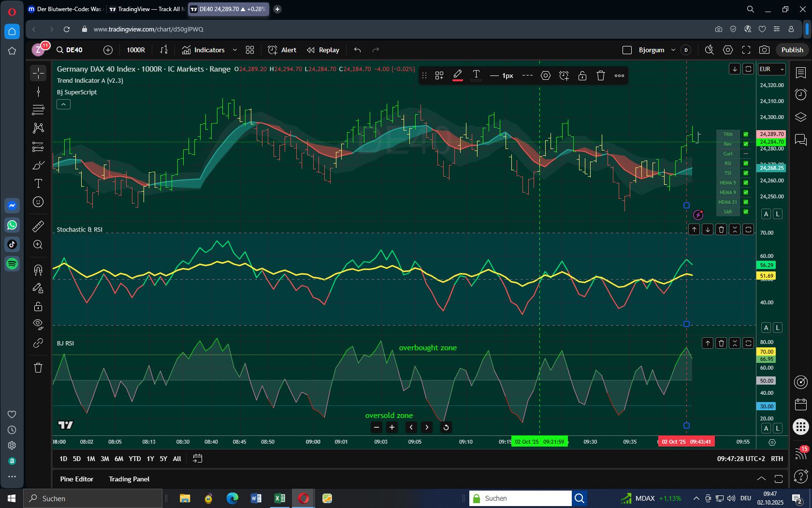
Task: Collapse the indicator legend chevron
Action: [x=63, y=105]
